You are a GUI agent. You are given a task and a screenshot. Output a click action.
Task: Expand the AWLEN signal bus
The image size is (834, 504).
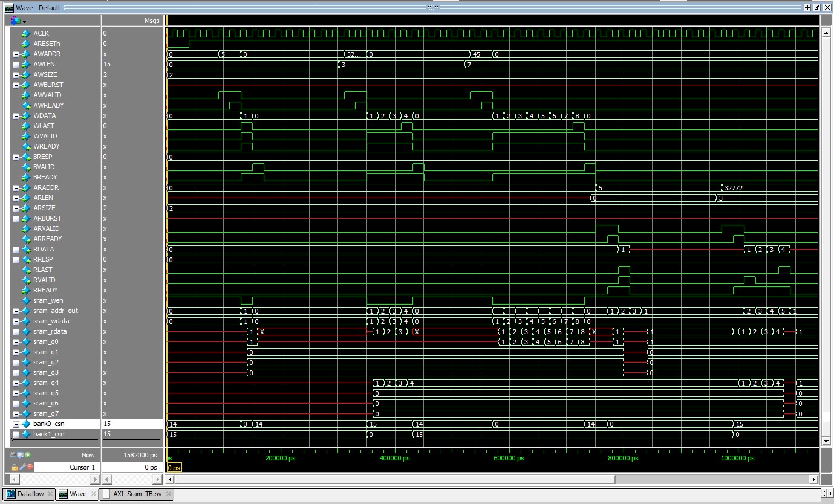[16, 65]
